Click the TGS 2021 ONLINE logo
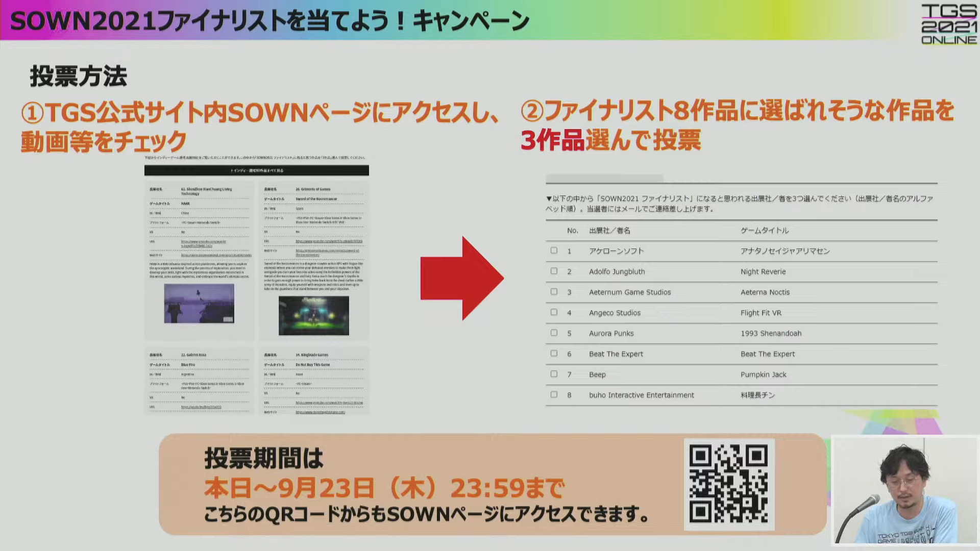This screenshot has height=551, width=980. (948, 24)
